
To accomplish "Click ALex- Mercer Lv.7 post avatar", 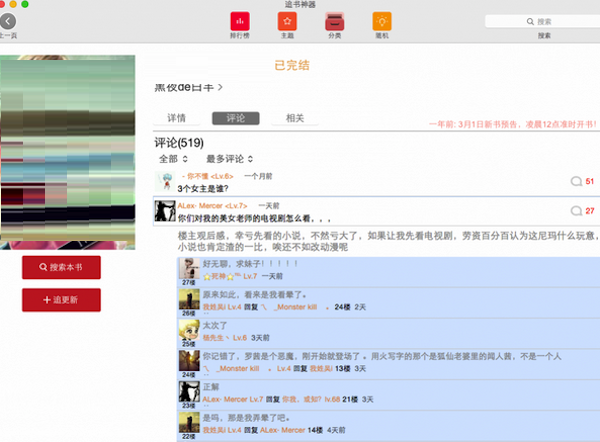I will [165, 211].
